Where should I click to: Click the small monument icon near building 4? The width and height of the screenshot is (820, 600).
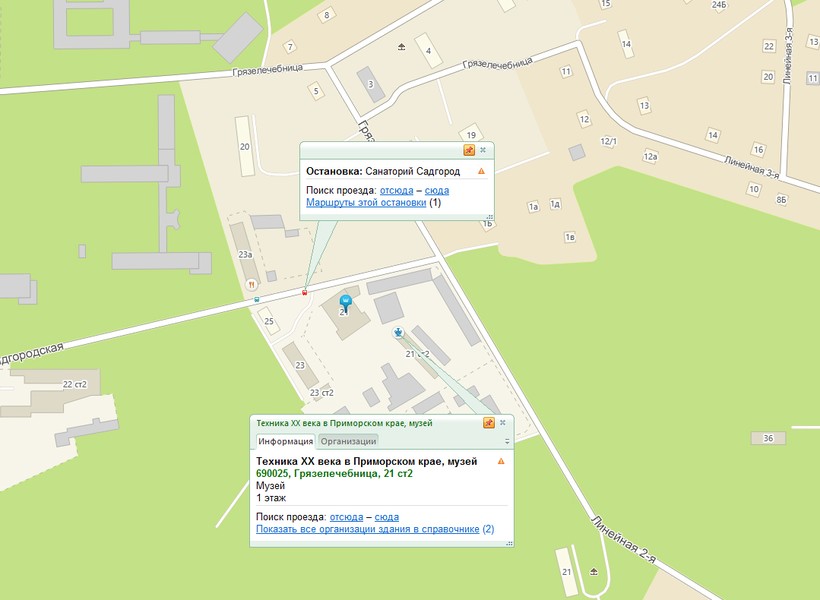(x=401, y=47)
